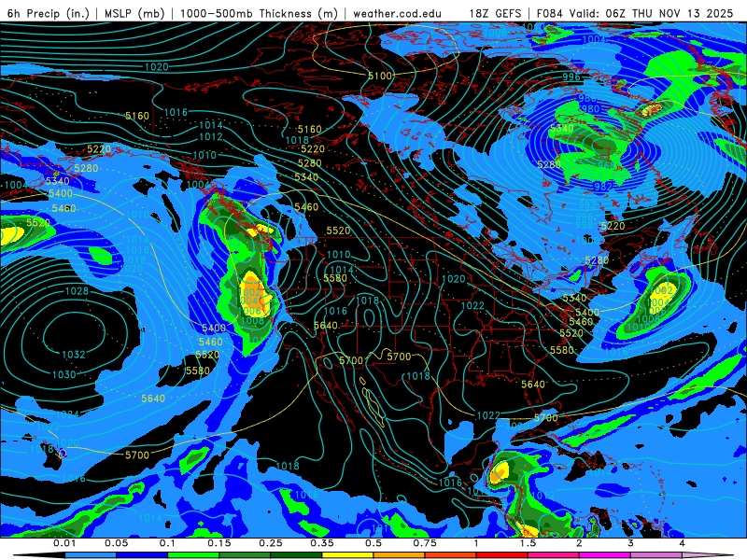This screenshot has height=560, width=747.
Task: Click the light blue 0.01–0.05 precipitation swatch
Action: tap(90, 555)
